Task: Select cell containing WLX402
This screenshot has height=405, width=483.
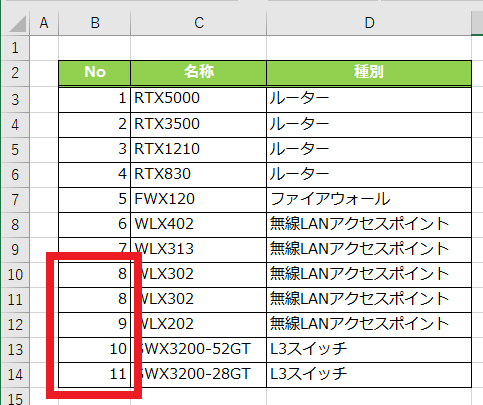Action: (199, 225)
